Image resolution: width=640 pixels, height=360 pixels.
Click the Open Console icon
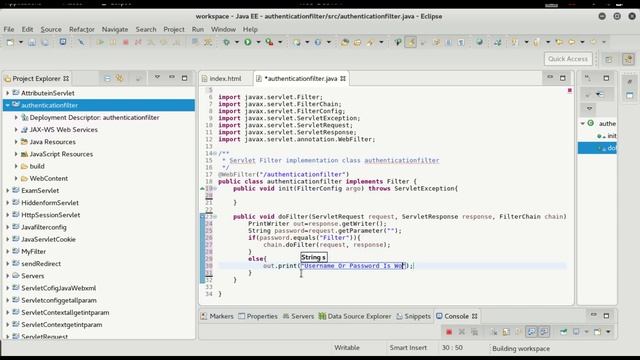(x=597, y=332)
